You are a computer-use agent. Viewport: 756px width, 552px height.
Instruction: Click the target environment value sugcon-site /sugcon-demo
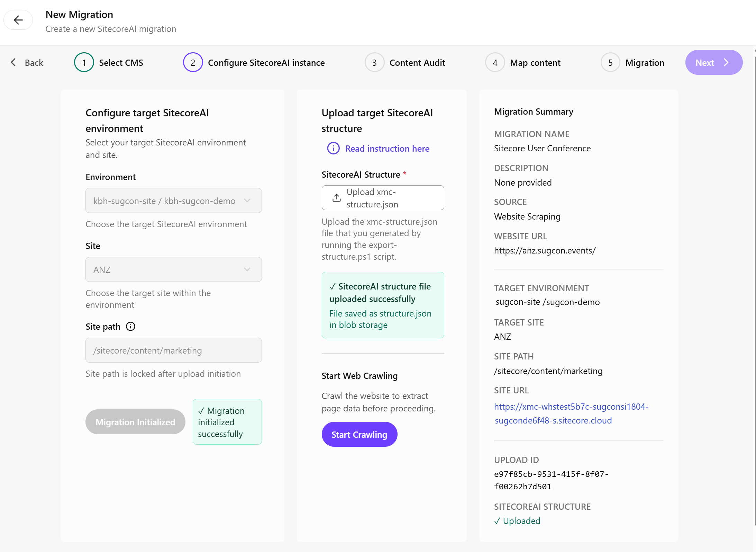click(547, 302)
